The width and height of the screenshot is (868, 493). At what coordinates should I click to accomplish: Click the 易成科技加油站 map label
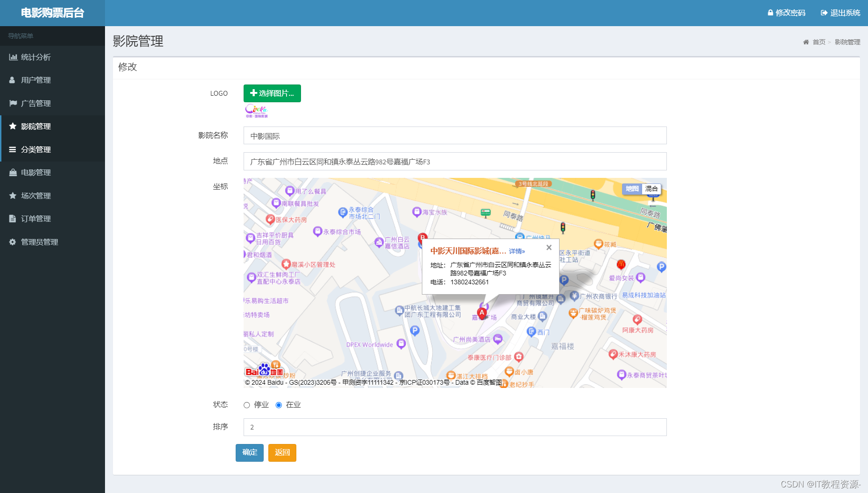point(644,295)
